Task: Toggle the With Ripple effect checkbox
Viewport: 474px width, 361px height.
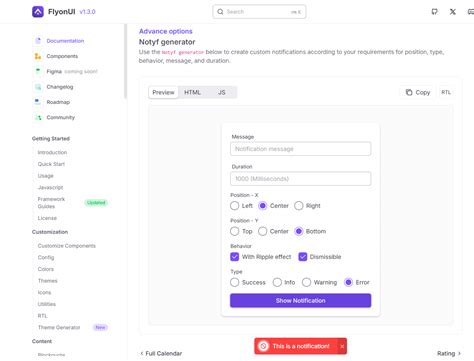Action: tap(235, 257)
